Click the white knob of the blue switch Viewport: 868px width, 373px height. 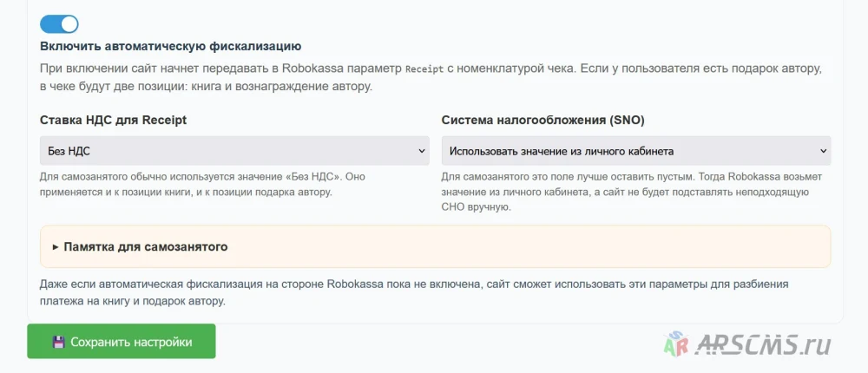(69, 24)
